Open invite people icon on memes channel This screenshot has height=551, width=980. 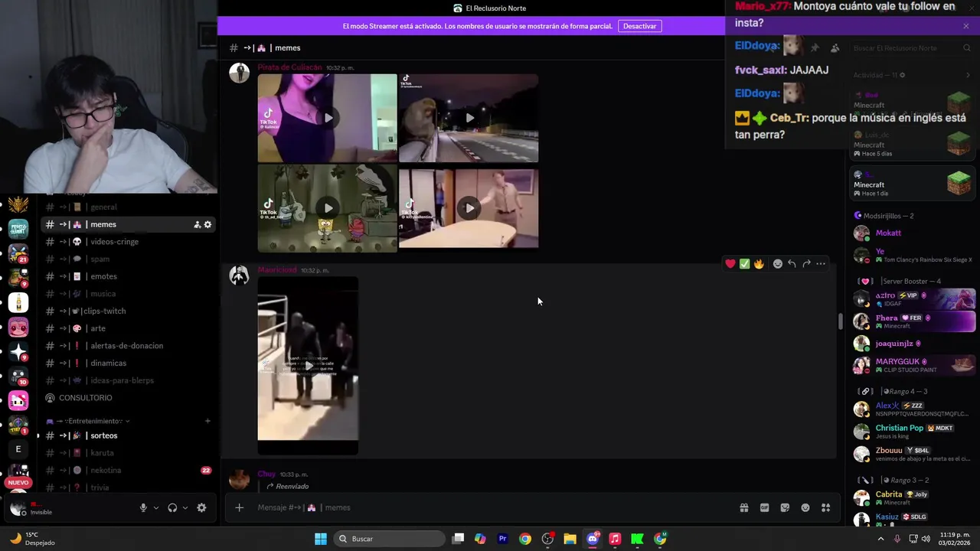point(197,224)
